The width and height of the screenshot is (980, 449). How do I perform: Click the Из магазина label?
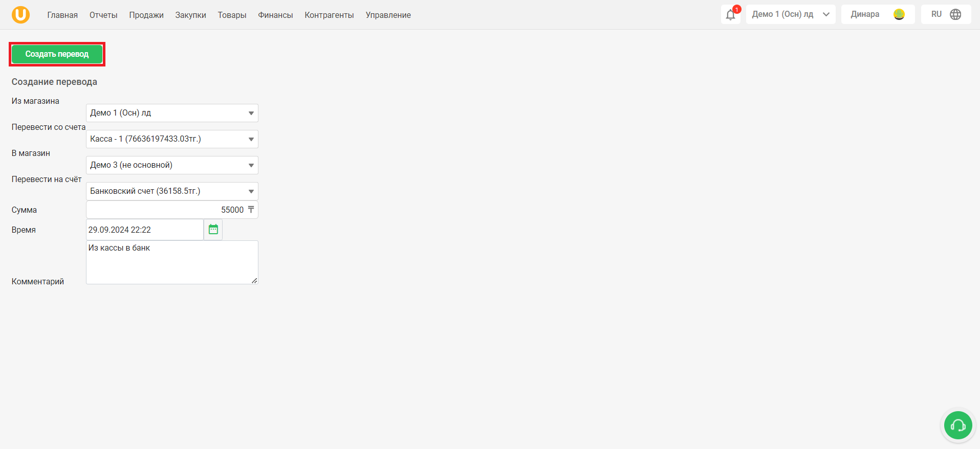pos(35,101)
